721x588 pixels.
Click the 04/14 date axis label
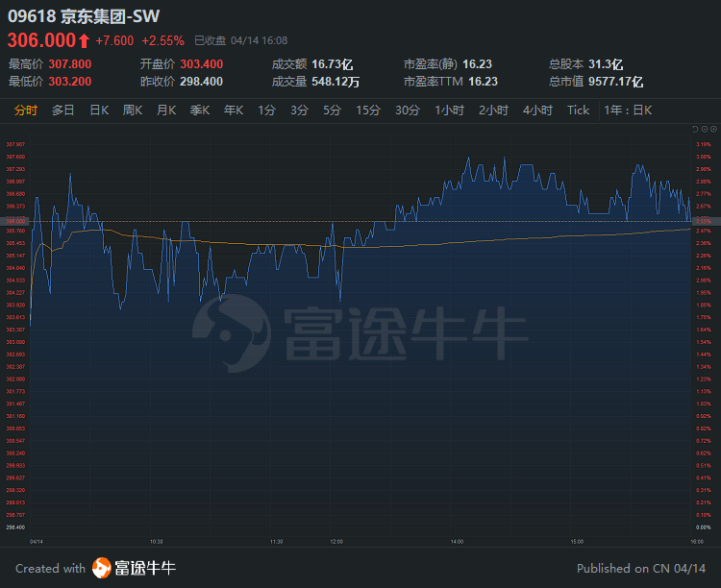pyautogui.click(x=37, y=542)
